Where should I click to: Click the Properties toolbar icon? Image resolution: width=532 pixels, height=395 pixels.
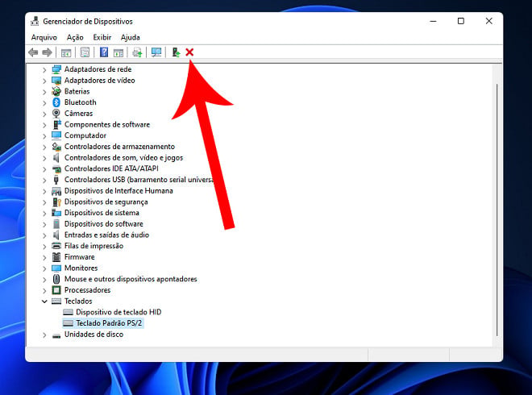85,52
